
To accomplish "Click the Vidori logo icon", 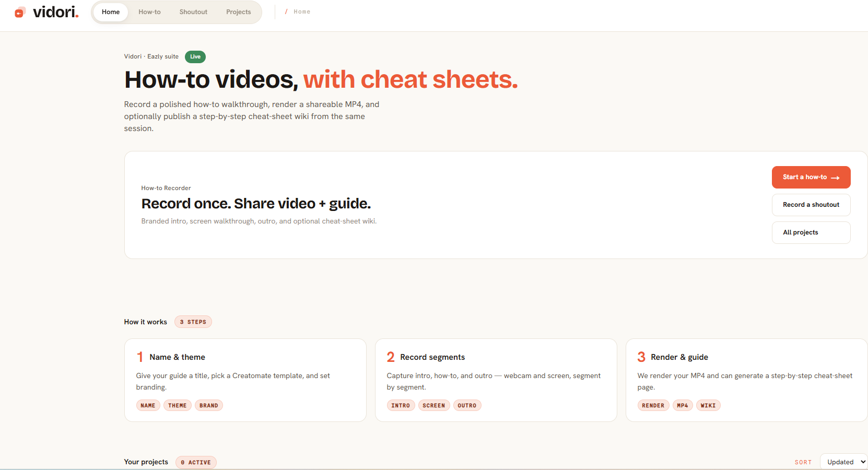I will (20, 12).
